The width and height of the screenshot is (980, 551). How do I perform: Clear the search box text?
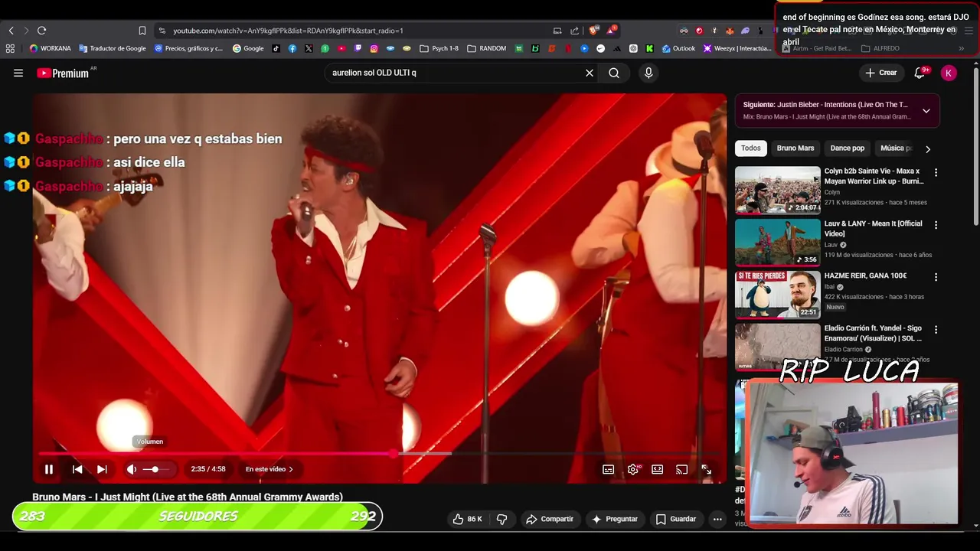pyautogui.click(x=590, y=73)
